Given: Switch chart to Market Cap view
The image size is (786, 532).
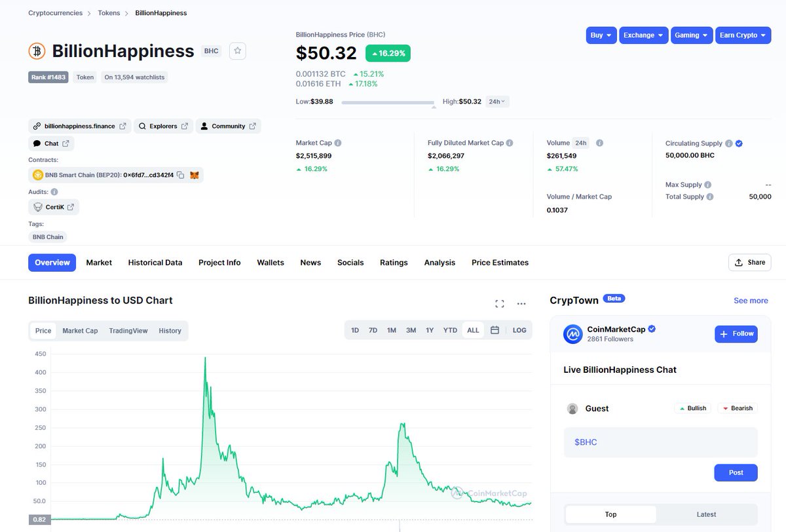Looking at the screenshot, I should click(80, 331).
